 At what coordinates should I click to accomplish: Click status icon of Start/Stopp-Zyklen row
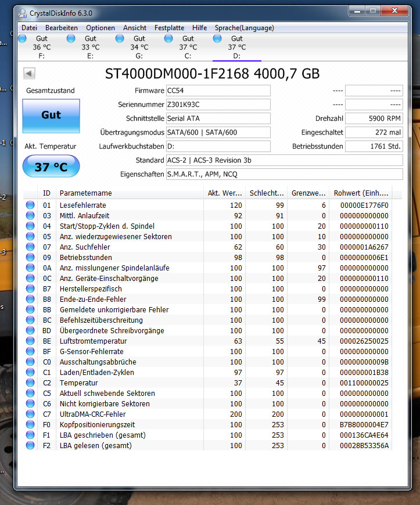click(30, 226)
